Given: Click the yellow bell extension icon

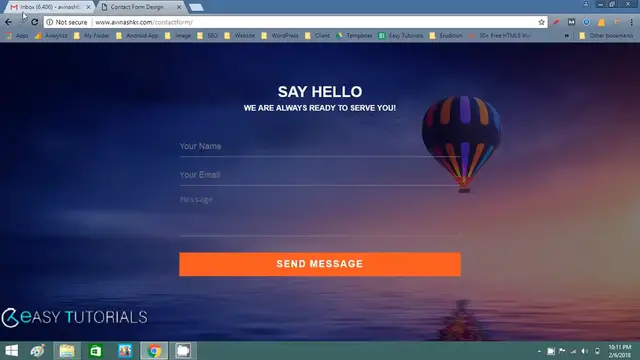Looking at the screenshot, I should pos(602,22).
